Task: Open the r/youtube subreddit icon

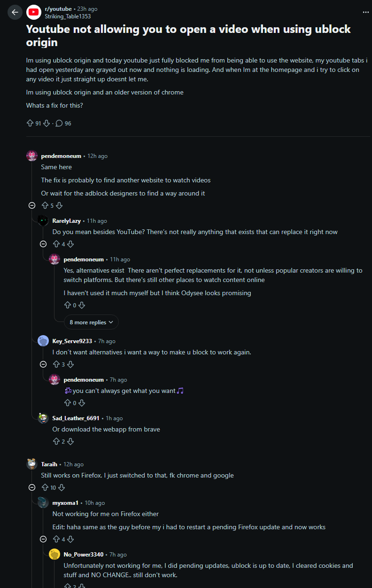Action: click(x=34, y=12)
